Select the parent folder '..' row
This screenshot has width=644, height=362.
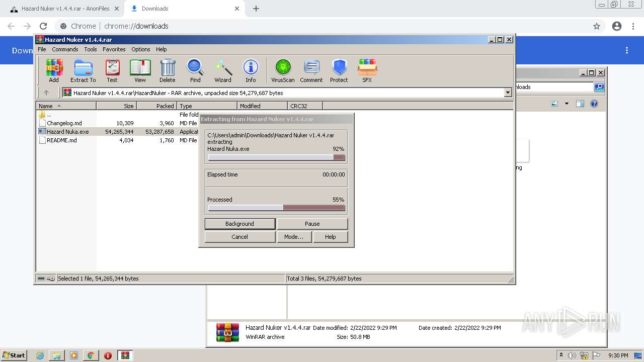pyautogui.click(x=118, y=115)
